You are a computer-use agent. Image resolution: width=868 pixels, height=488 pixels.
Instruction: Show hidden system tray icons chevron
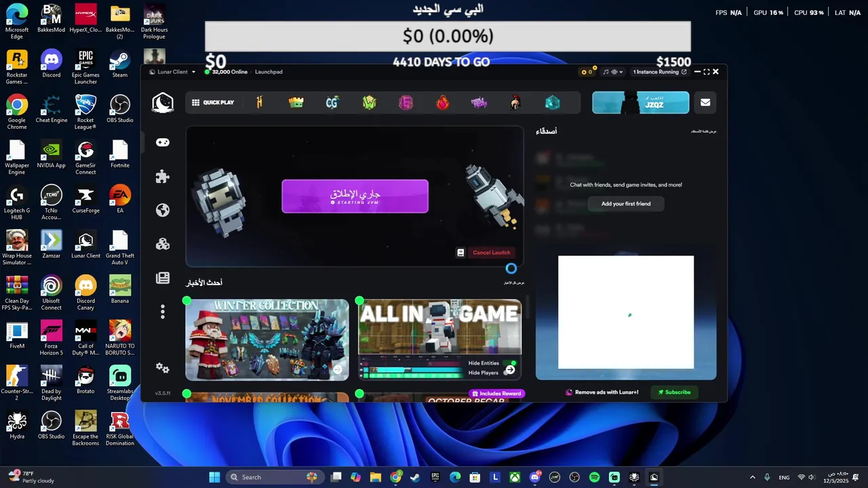(752, 477)
